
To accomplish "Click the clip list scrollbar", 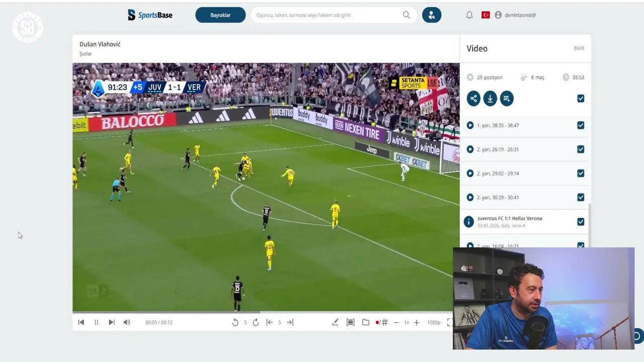I will click(590, 225).
